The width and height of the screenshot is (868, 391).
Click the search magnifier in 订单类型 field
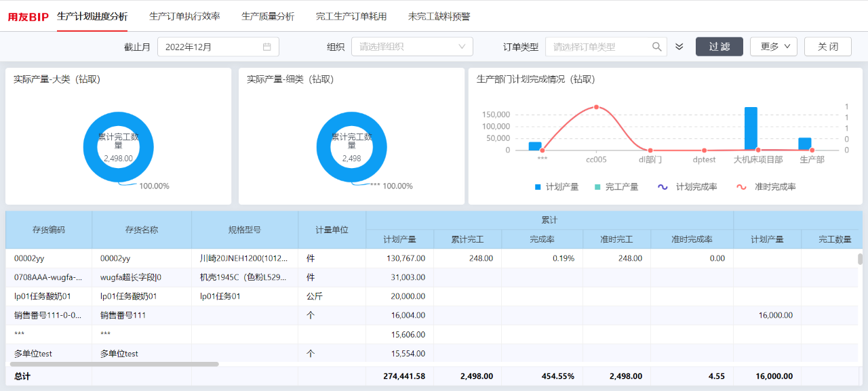coord(657,47)
